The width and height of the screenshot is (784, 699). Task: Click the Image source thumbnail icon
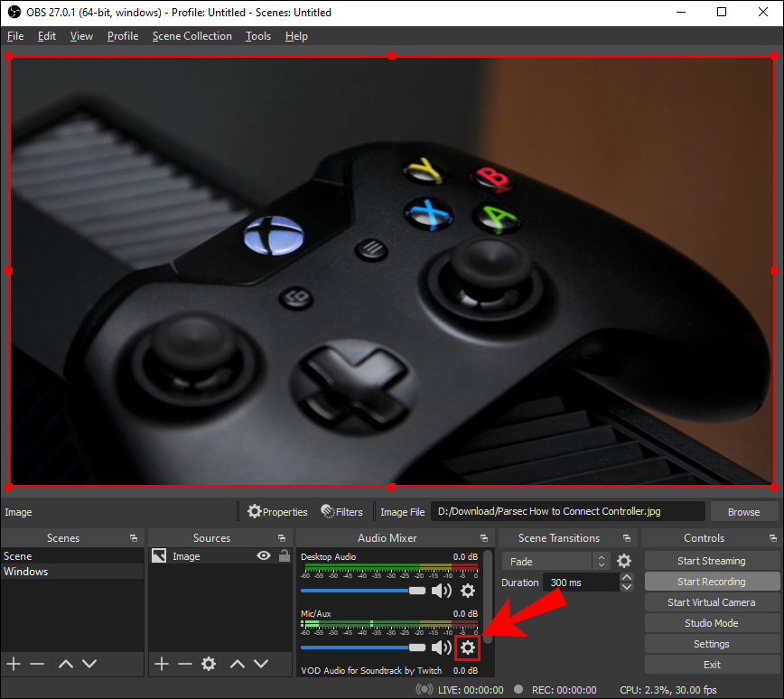click(159, 555)
